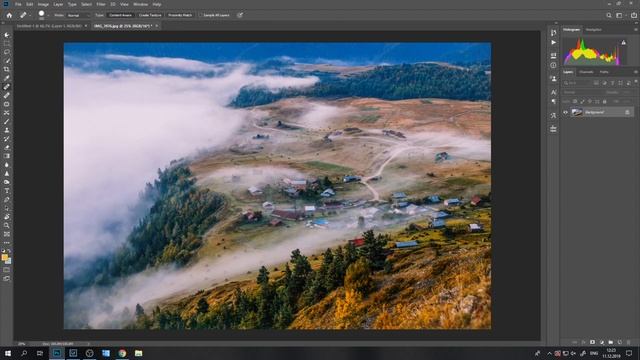Open the Layers panel flyout menu
The height and width of the screenshot is (360, 640).
click(636, 72)
